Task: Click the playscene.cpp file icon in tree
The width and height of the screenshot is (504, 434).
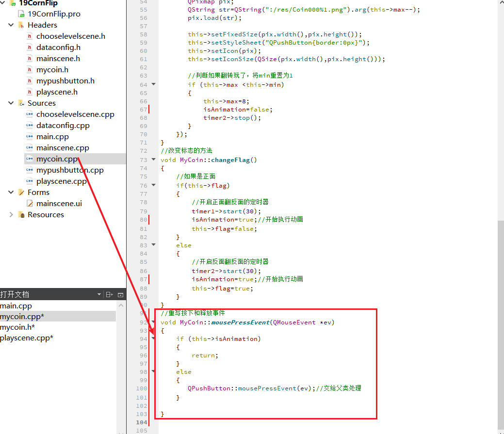Action: (x=30, y=181)
